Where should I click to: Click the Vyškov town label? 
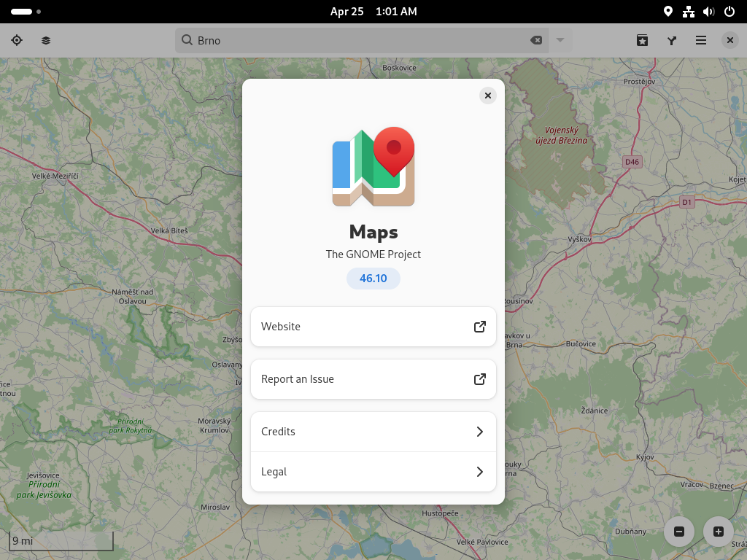tap(580, 239)
